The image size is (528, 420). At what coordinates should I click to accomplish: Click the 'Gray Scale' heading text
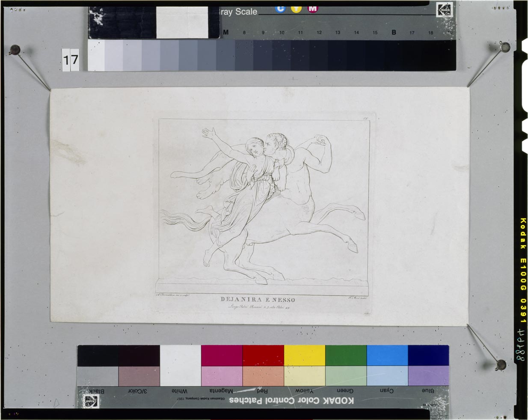[239, 12]
